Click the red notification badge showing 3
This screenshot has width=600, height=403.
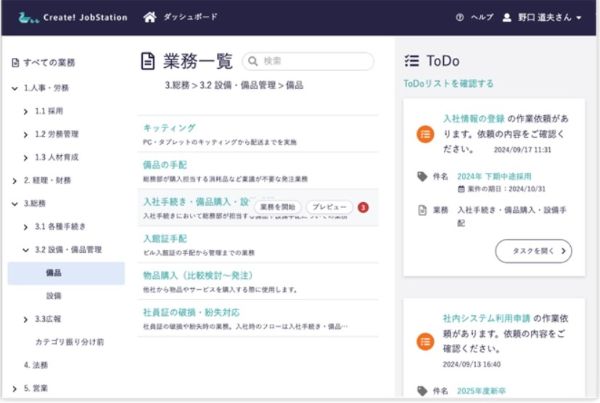[x=363, y=207]
